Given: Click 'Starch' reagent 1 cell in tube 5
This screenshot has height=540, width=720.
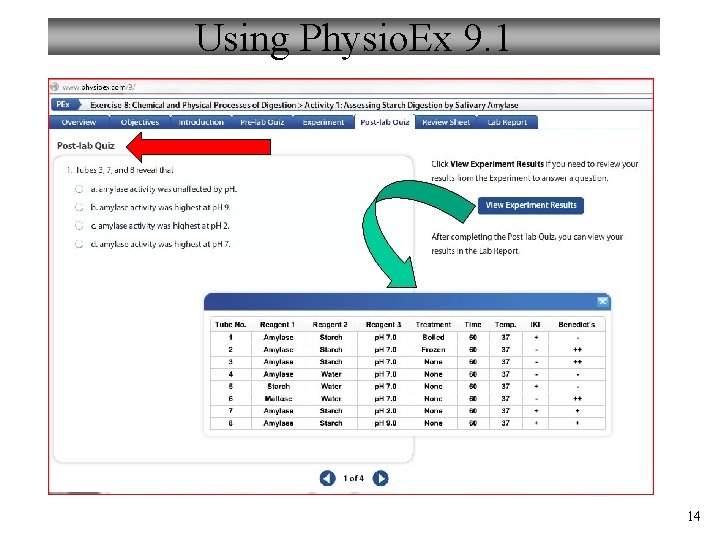Looking at the screenshot, I should 278,386.
